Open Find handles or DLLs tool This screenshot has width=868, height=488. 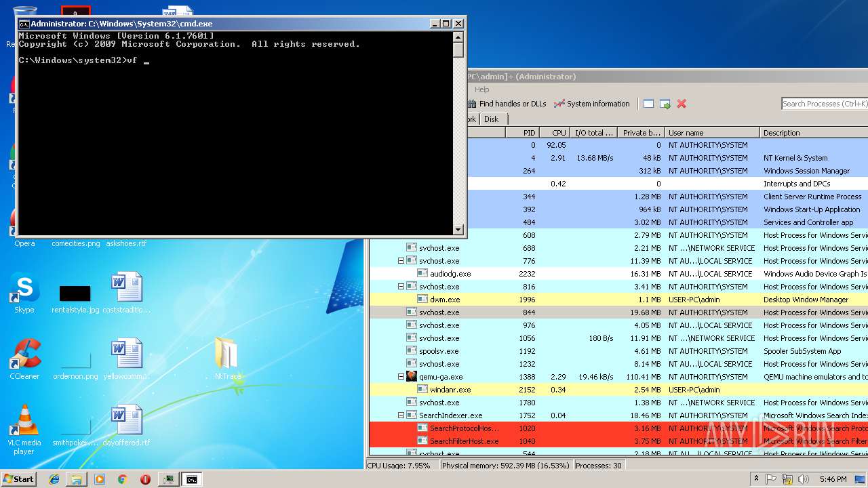[507, 104]
